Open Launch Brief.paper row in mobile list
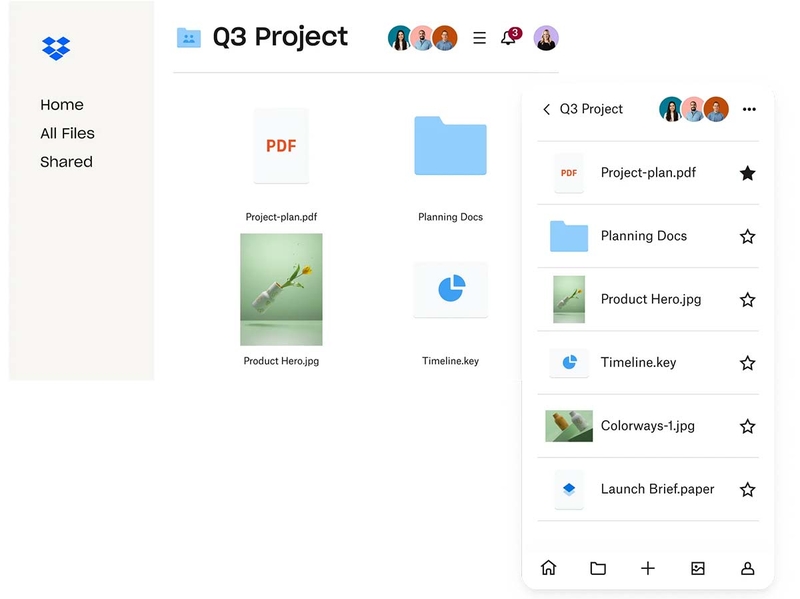 pos(648,489)
